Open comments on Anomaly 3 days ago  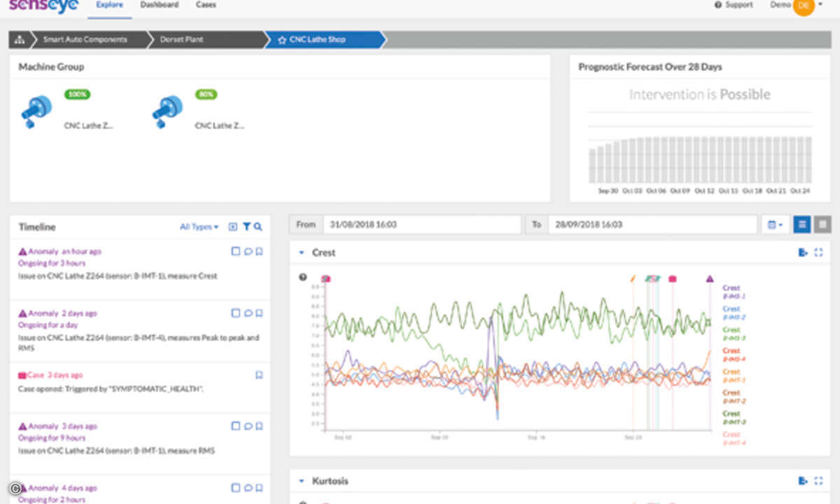[247, 426]
